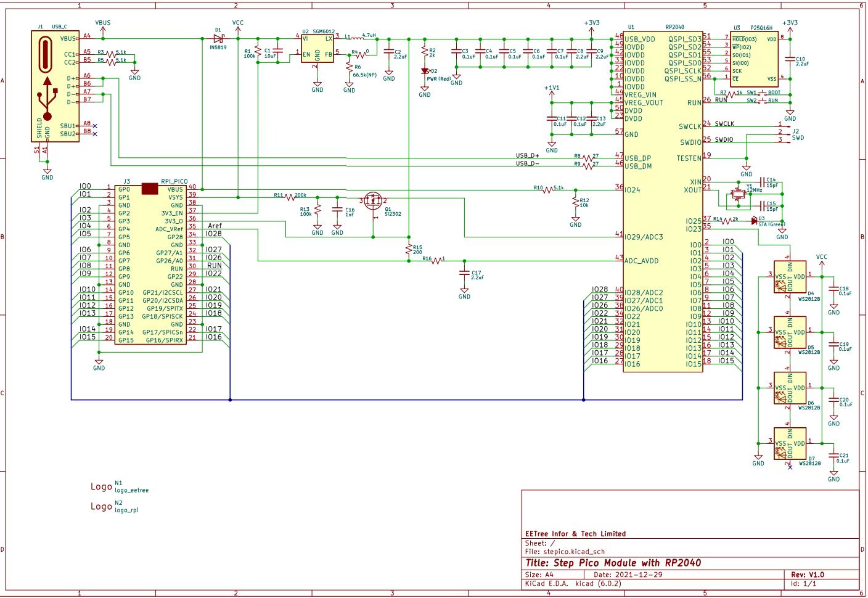The height and width of the screenshot is (598, 868).
Task: Select the D4 WS2812B LED symbol
Action: 790,277
